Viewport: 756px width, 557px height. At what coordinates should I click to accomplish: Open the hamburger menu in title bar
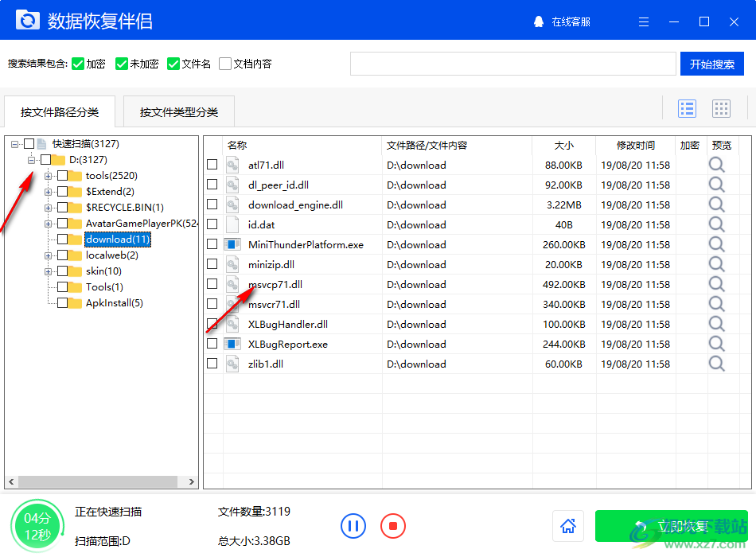pyautogui.click(x=645, y=21)
